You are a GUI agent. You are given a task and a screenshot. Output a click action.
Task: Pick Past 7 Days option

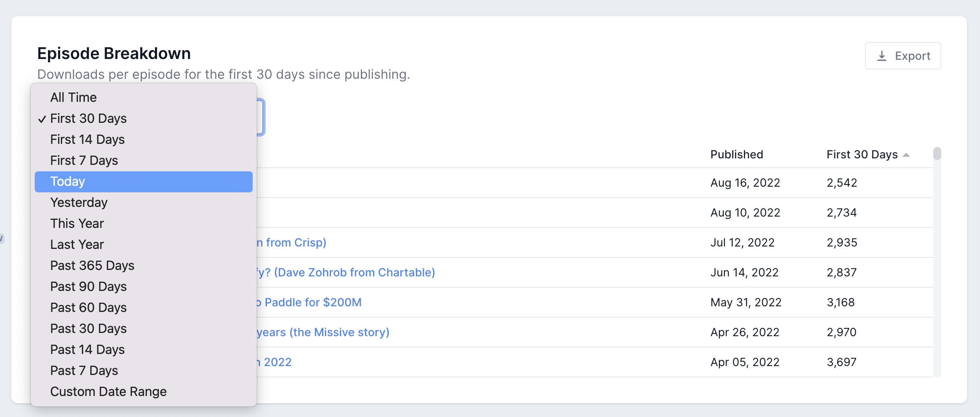coord(84,371)
